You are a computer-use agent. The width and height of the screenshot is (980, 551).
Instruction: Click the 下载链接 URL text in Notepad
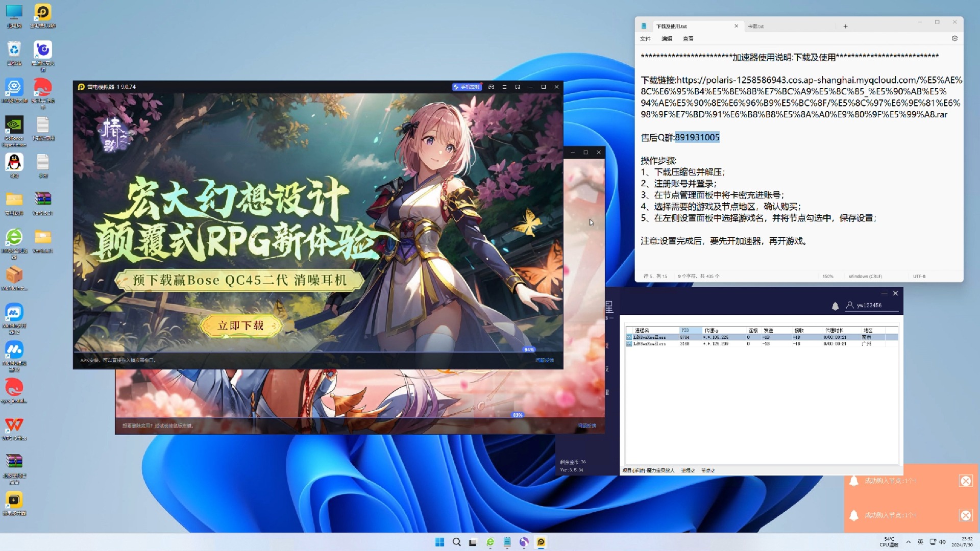tap(801, 97)
